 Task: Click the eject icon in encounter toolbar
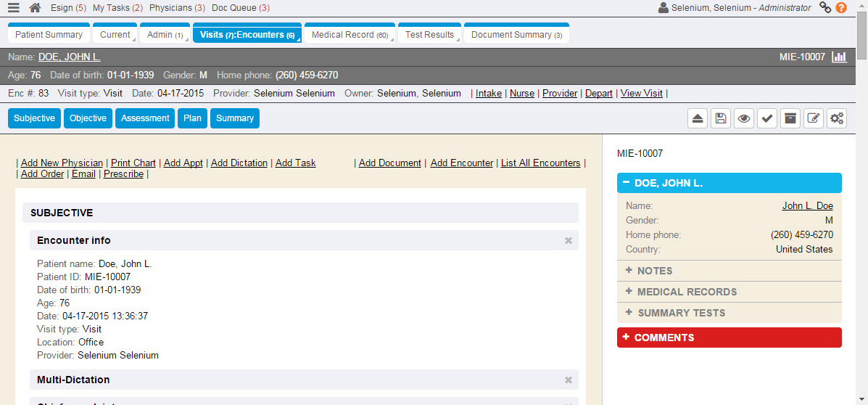[698, 119]
